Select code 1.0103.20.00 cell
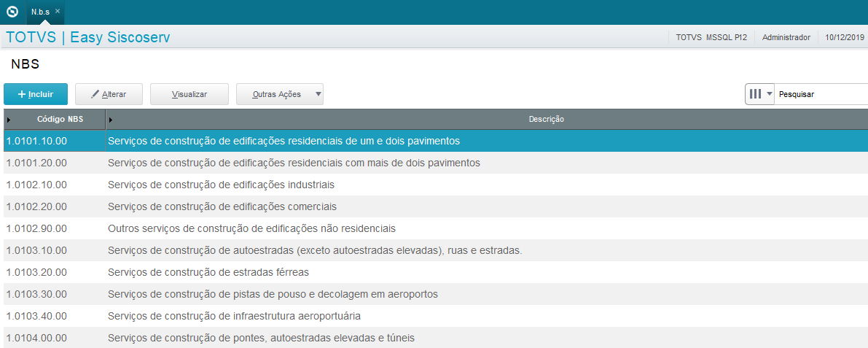This screenshot has height=348, width=868. point(54,272)
